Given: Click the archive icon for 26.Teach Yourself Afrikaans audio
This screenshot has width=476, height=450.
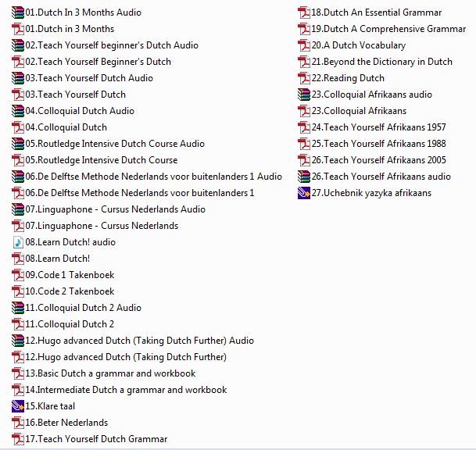Looking at the screenshot, I should coord(304,177).
